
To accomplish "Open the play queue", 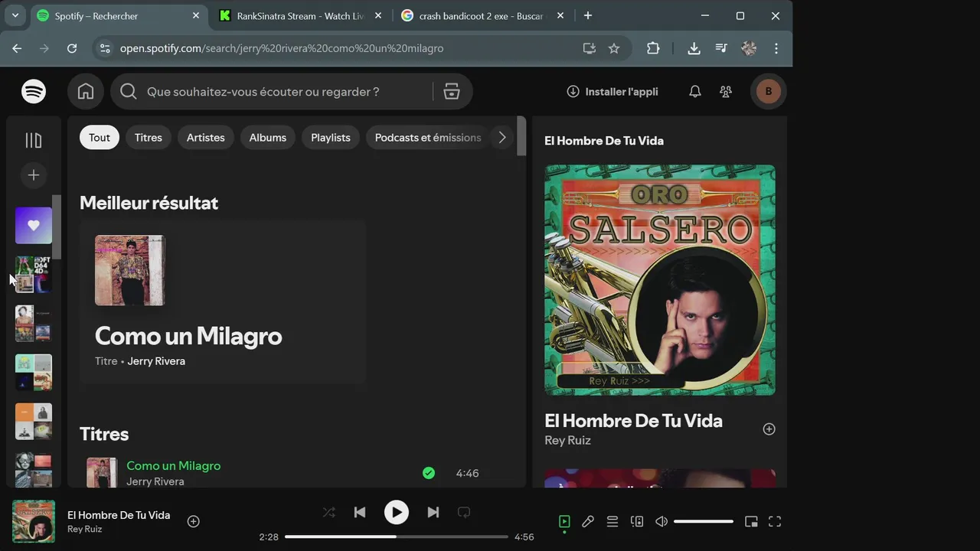I will click(x=612, y=522).
